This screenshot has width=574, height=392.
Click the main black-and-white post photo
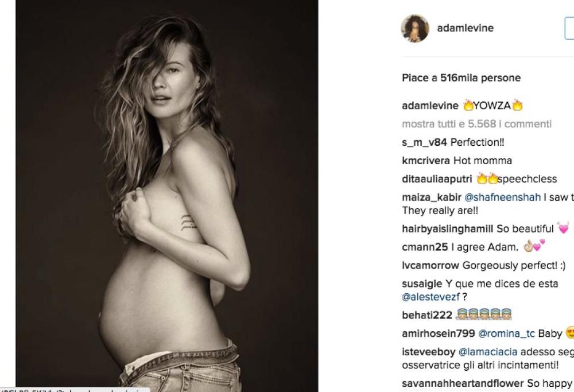[x=167, y=196]
